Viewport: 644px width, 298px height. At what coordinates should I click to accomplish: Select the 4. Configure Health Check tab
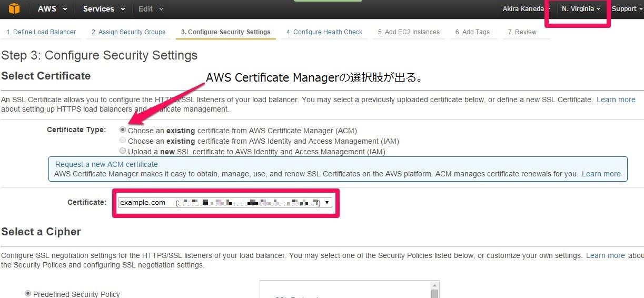324,32
